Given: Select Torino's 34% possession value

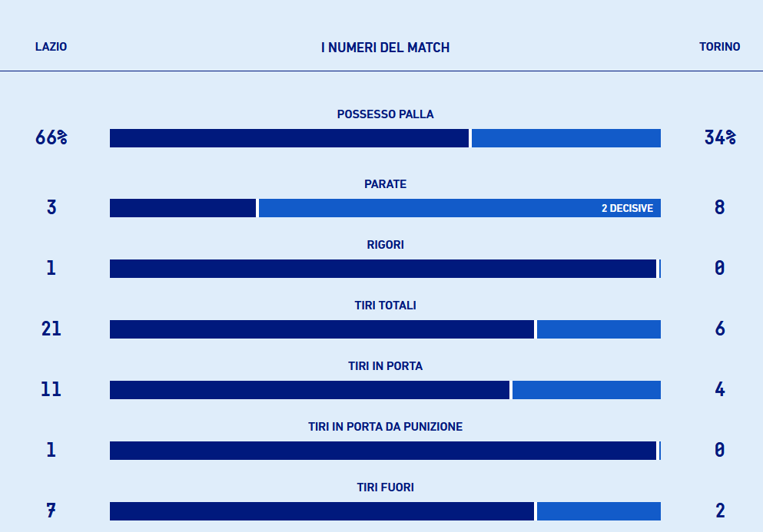Looking at the screenshot, I should tap(719, 138).
